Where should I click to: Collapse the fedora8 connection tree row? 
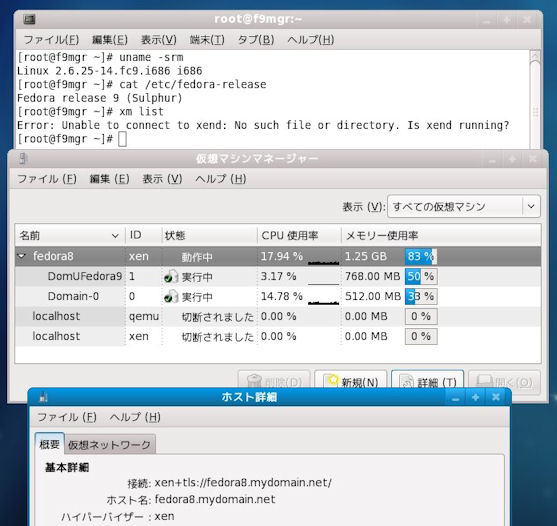pyautogui.click(x=22, y=256)
